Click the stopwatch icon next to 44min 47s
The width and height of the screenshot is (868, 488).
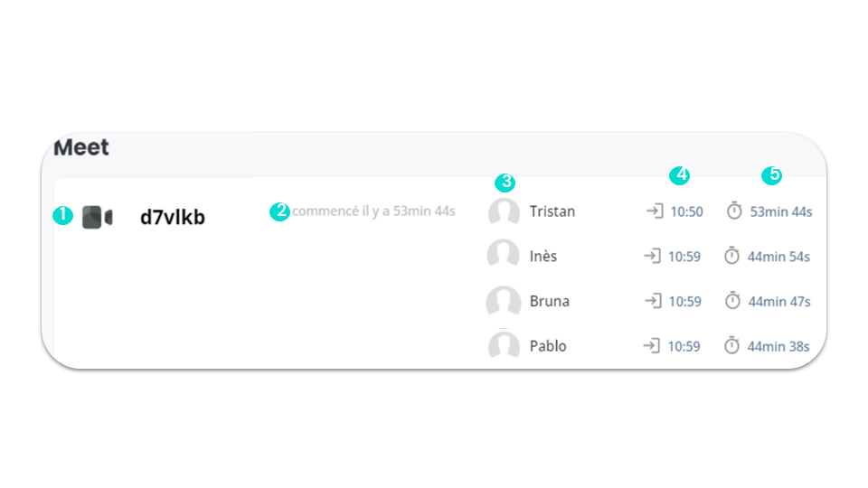pyautogui.click(x=732, y=300)
